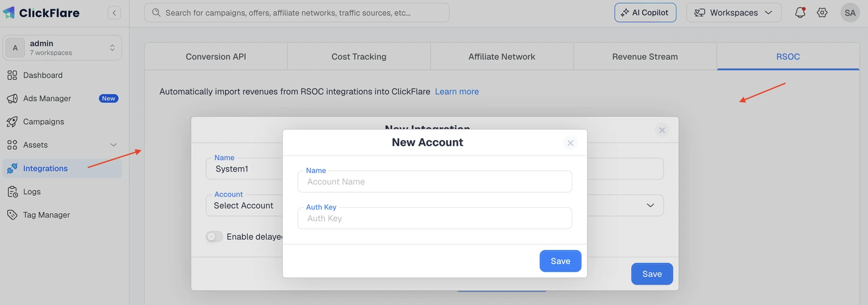868x305 pixels.
Task: Click the ClickFlare logo
Action: pyautogui.click(x=41, y=12)
